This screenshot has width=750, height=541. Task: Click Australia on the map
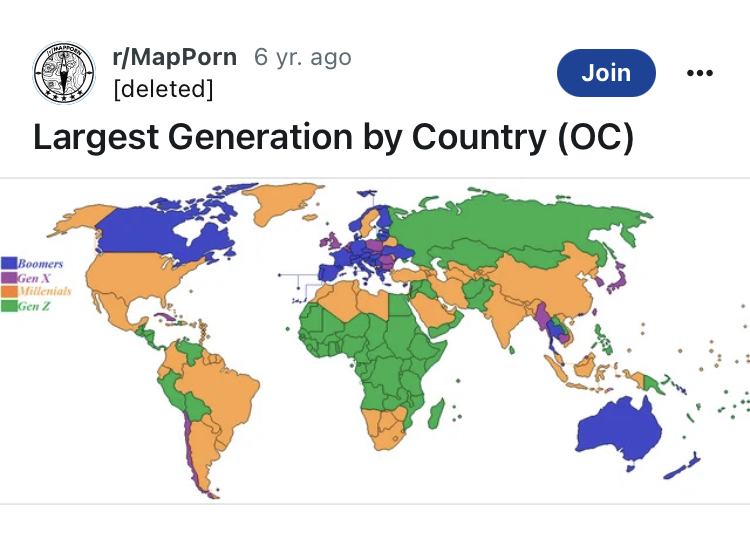[x=619, y=429]
